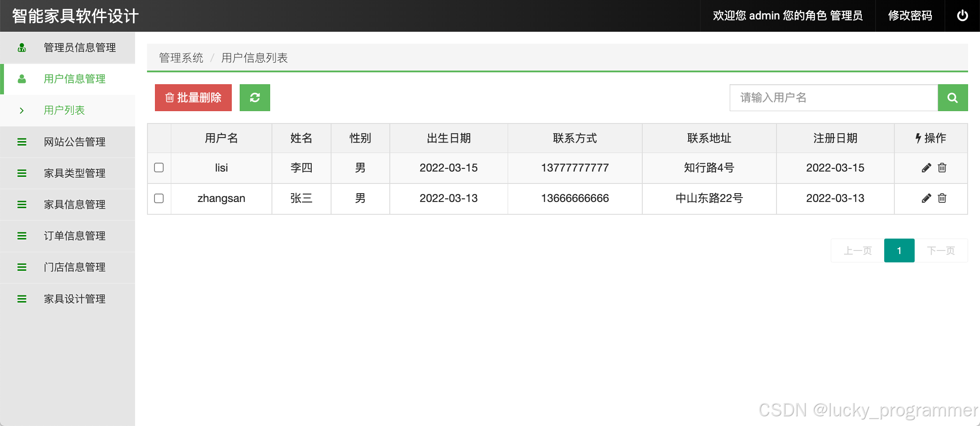Delete the zhangsan row trash icon
This screenshot has width=980, height=426.
click(942, 198)
